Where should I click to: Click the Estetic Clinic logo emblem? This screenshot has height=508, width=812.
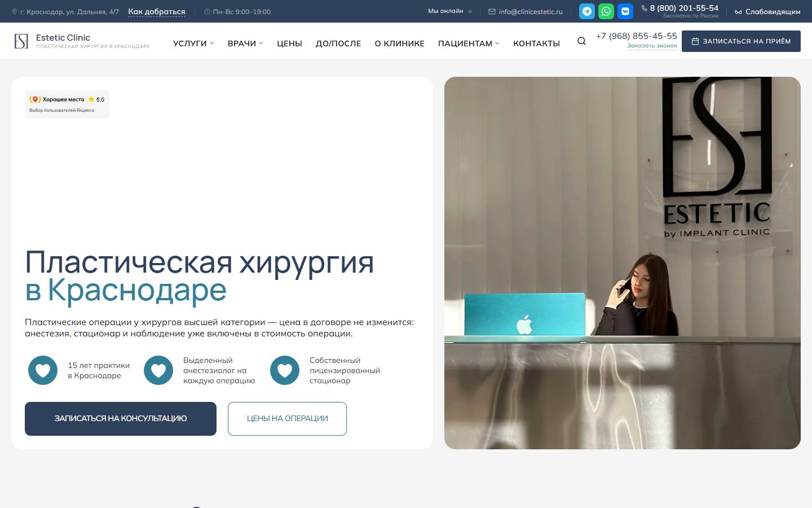[21, 41]
